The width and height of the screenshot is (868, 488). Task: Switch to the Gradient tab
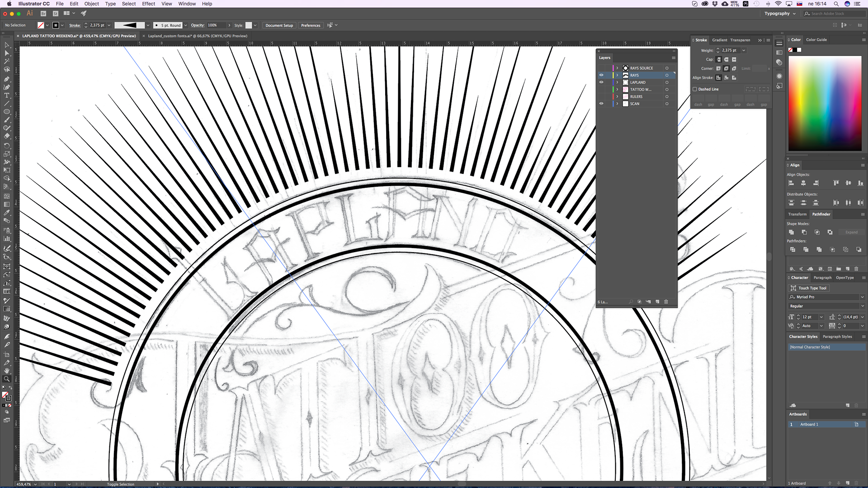(719, 40)
